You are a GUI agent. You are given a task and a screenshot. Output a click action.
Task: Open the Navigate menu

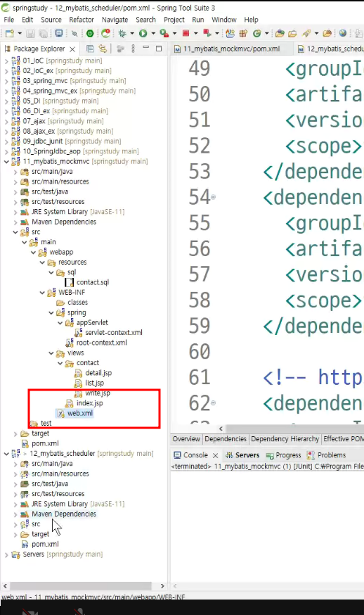(115, 20)
